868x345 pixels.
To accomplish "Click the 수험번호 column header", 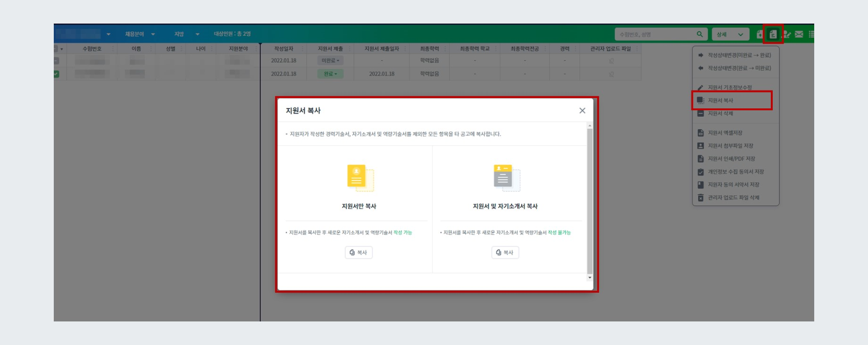I will pos(92,49).
